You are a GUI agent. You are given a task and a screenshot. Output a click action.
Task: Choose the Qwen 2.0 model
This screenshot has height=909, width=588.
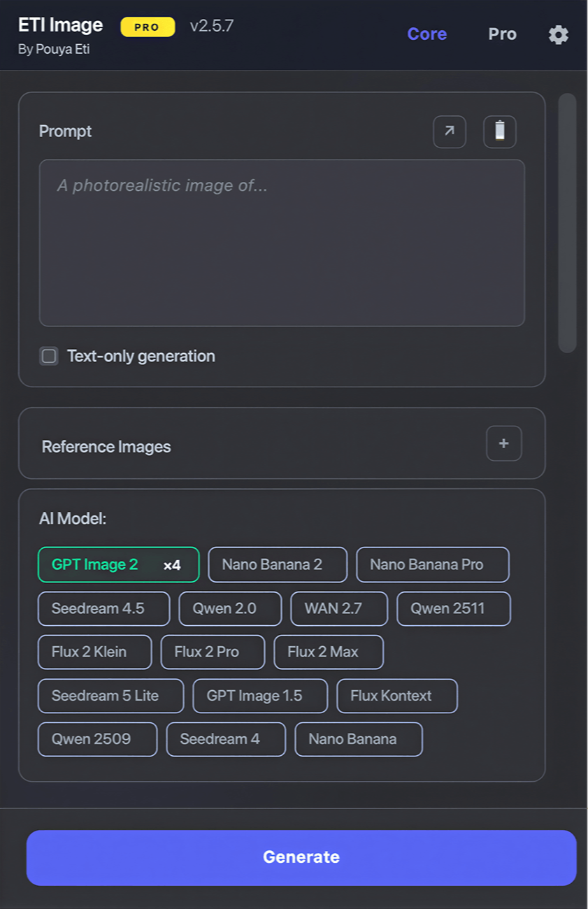230,608
